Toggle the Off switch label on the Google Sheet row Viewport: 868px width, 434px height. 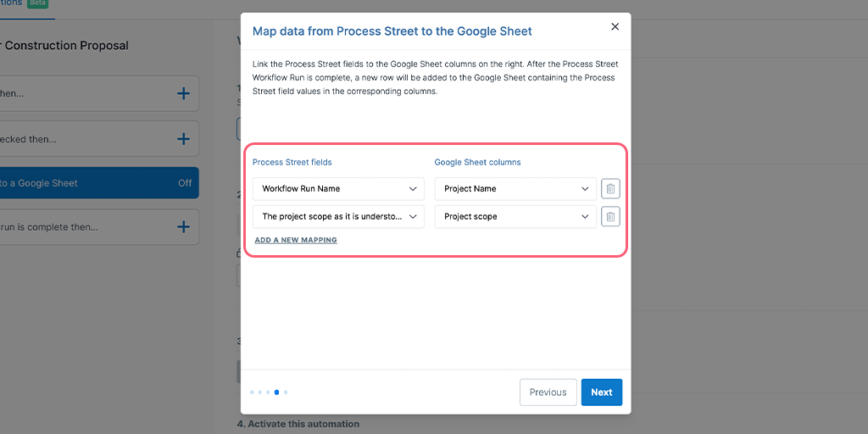pyautogui.click(x=185, y=183)
